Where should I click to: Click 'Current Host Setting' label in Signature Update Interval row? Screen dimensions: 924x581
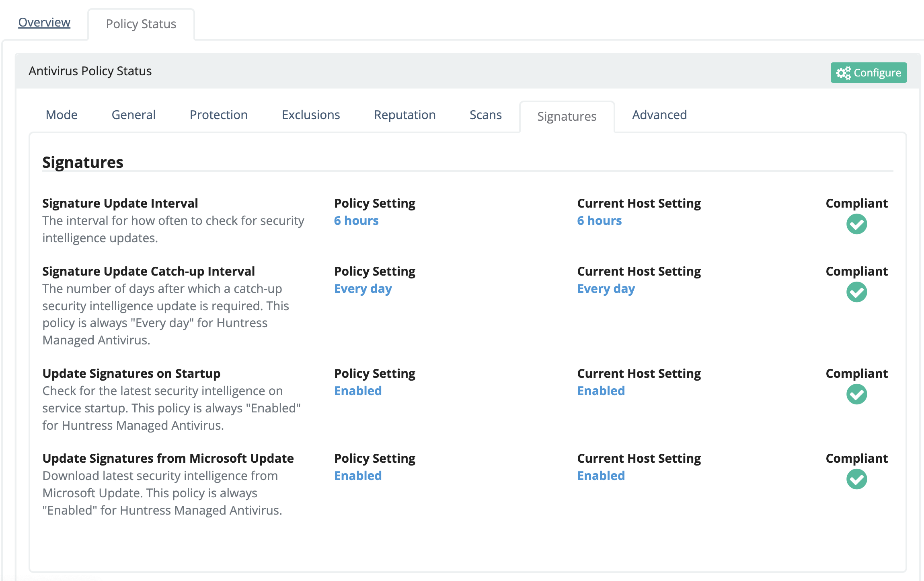pos(639,204)
